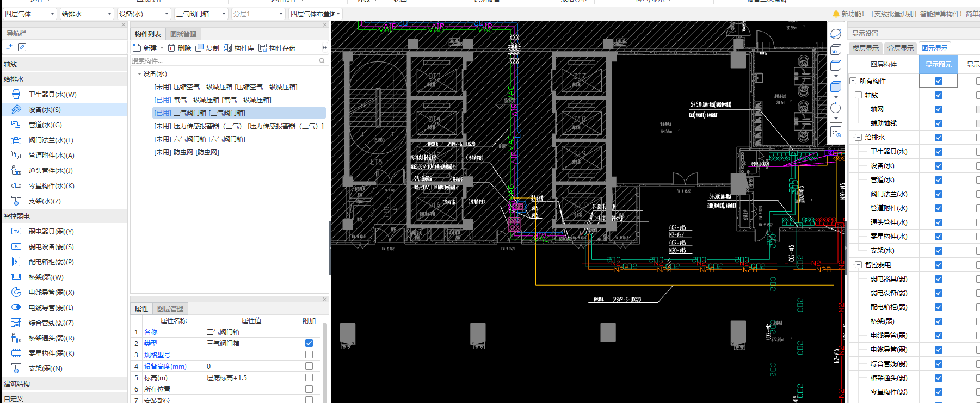Switch to 图纸管理 tab

pyautogui.click(x=183, y=34)
